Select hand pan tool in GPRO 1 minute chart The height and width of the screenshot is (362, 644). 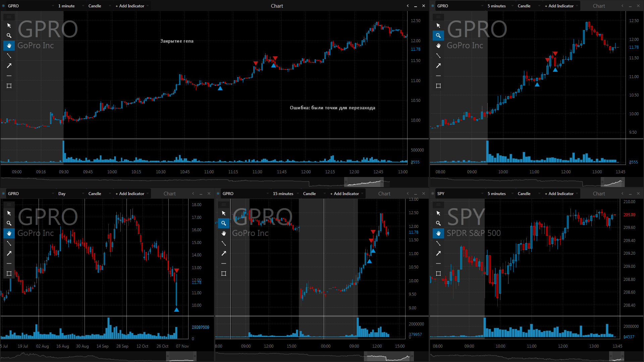[9, 46]
